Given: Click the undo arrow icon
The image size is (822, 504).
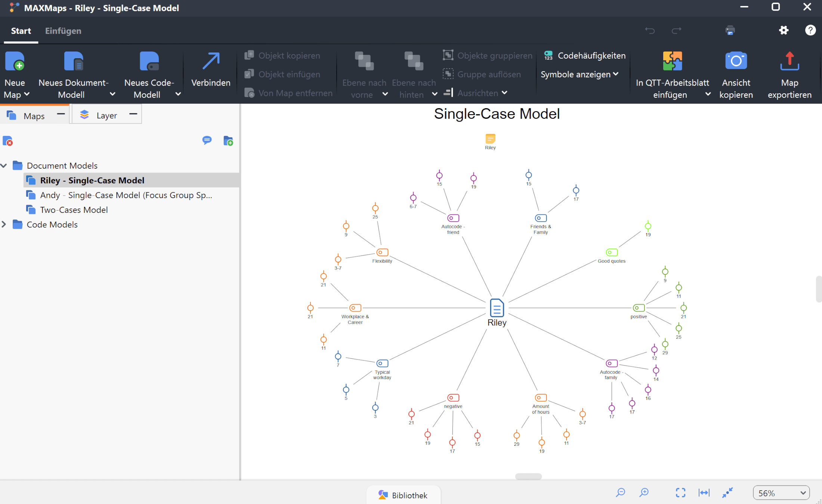Looking at the screenshot, I should [650, 30].
